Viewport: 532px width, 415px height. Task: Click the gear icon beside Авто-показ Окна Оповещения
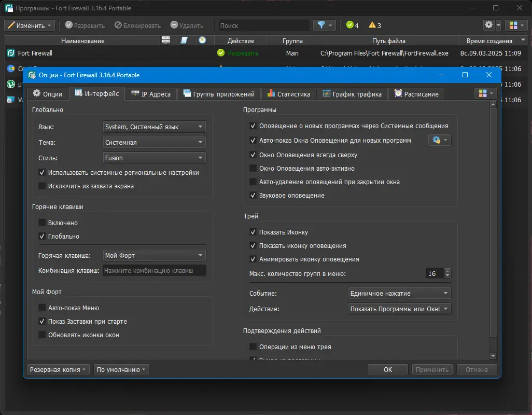tap(439, 140)
